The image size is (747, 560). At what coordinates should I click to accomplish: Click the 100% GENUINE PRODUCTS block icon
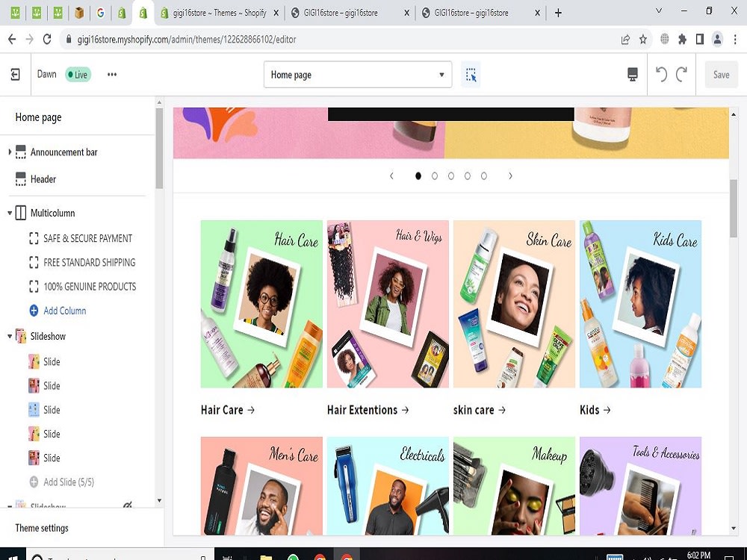[34, 287]
